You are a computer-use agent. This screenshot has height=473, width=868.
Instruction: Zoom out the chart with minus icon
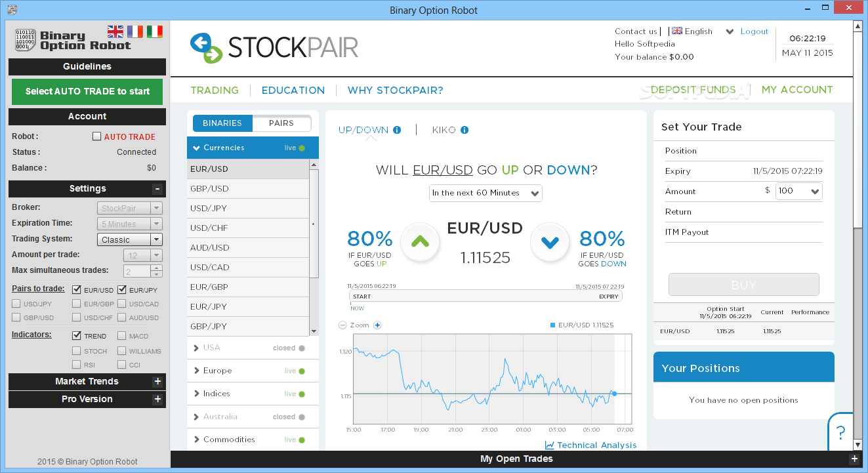342,325
